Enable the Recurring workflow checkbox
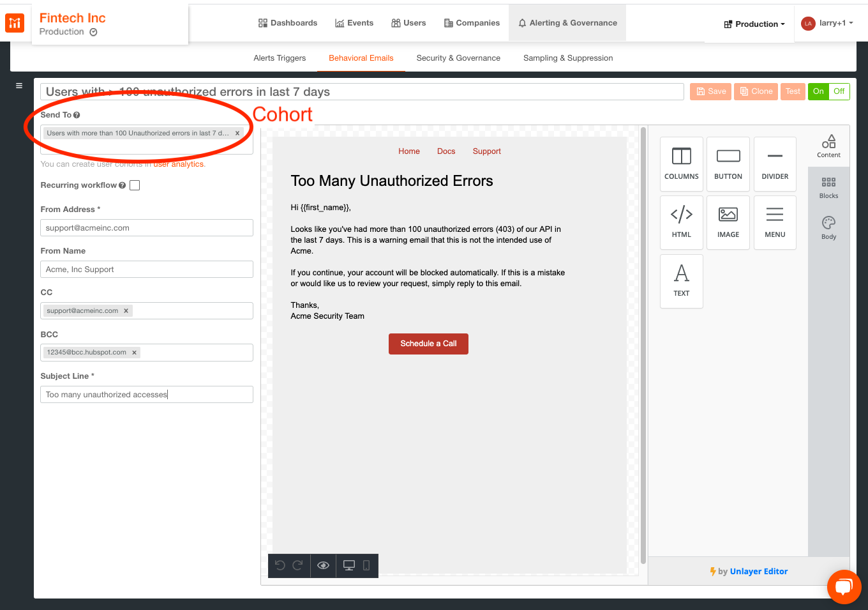 135,185
